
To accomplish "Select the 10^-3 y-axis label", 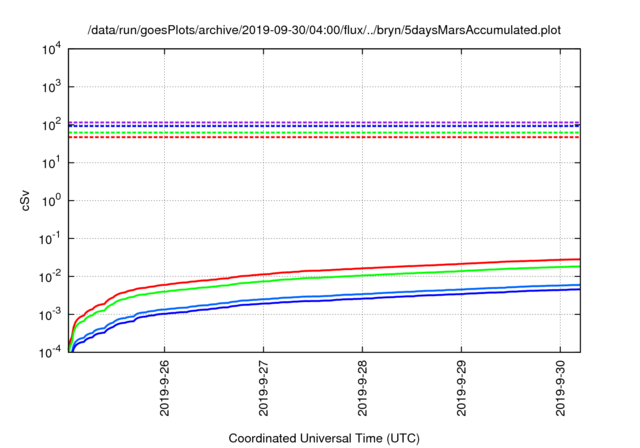I will click(x=51, y=315).
